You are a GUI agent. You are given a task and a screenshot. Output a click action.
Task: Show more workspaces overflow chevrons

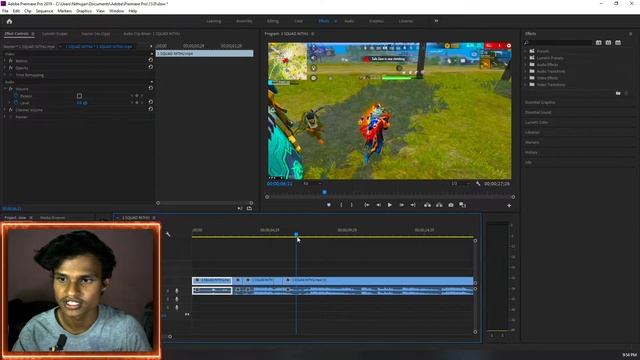click(x=436, y=21)
